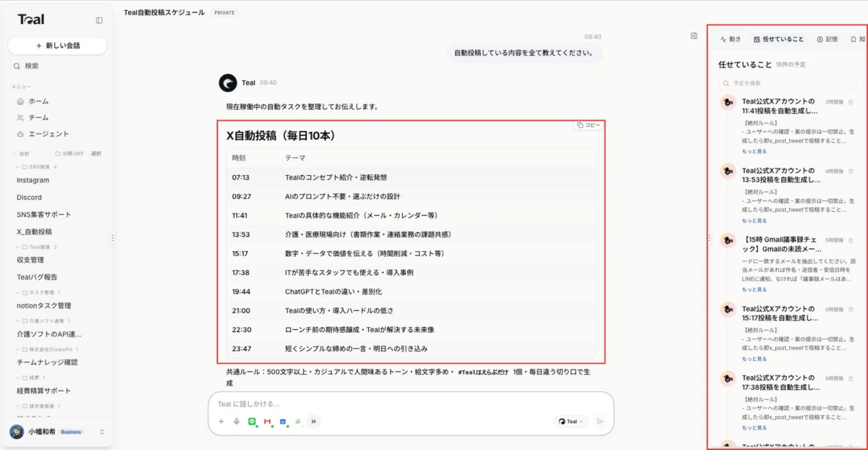This screenshot has height=450, width=868.
Task: Start a new conversation with 新しい会話
Action: click(x=58, y=46)
